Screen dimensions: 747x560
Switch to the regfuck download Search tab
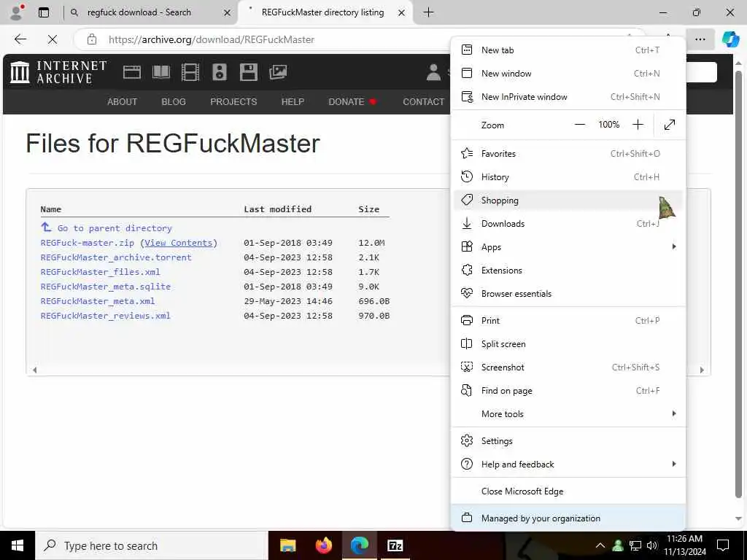(x=149, y=12)
